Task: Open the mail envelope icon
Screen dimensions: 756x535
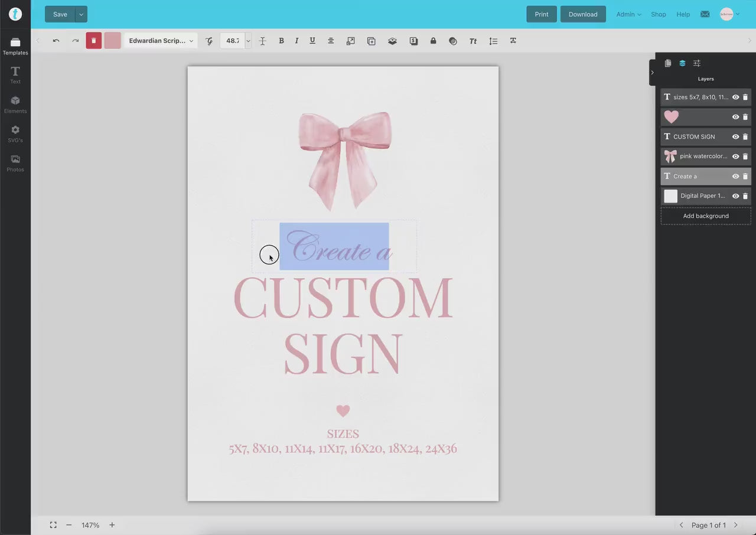Action: (x=705, y=14)
